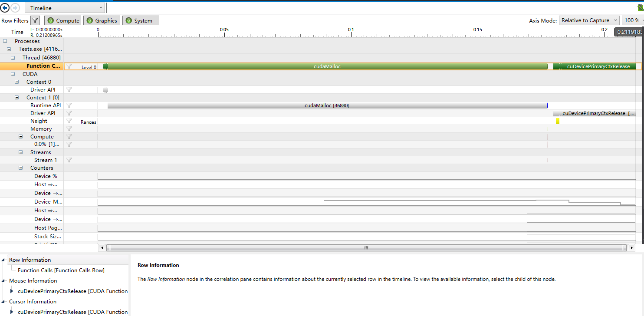Select the Memory row label
Viewport: 644px width, 316px height.
pyautogui.click(x=41, y=129)
